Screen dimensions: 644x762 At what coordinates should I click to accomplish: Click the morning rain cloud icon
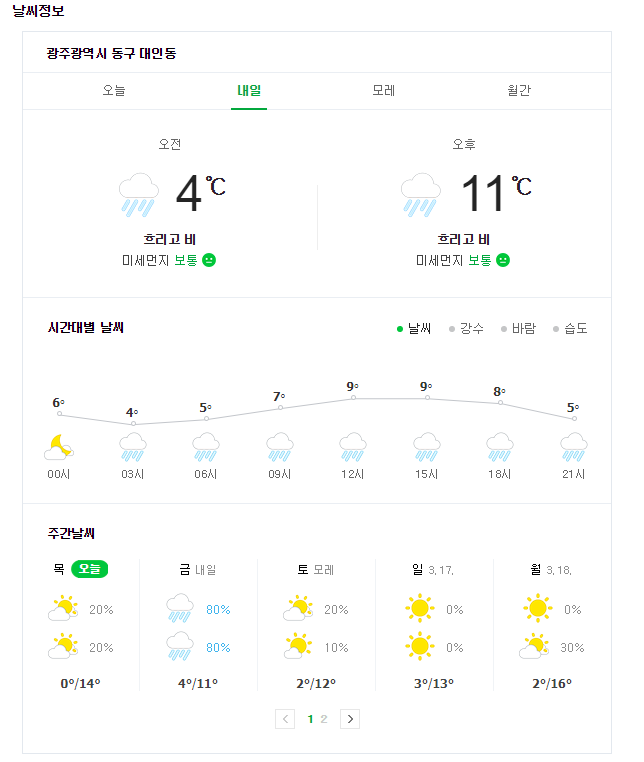pos(138,194)
